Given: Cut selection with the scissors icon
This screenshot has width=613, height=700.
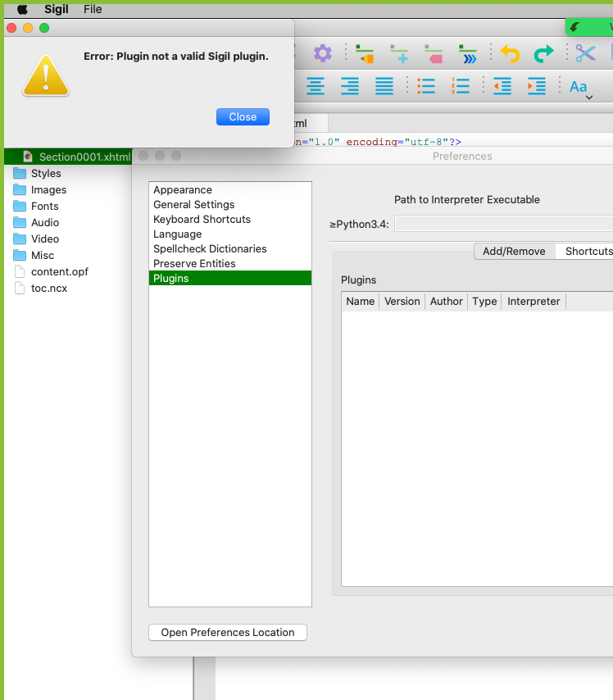Looking at the screenshot, I should (585, 53).
